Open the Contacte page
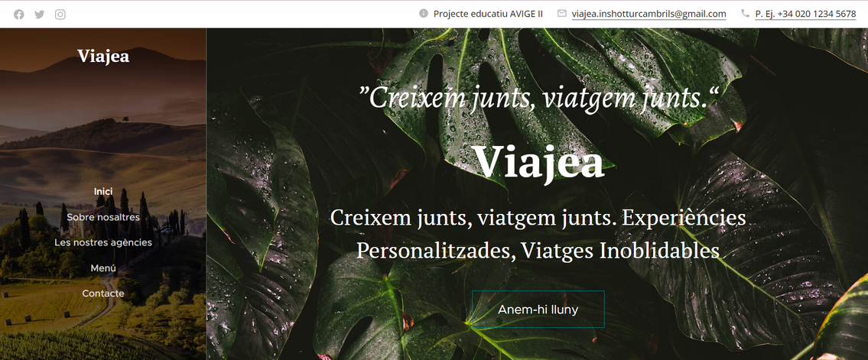This screenshot has height=360, width=868. click(x=103, y=294)
